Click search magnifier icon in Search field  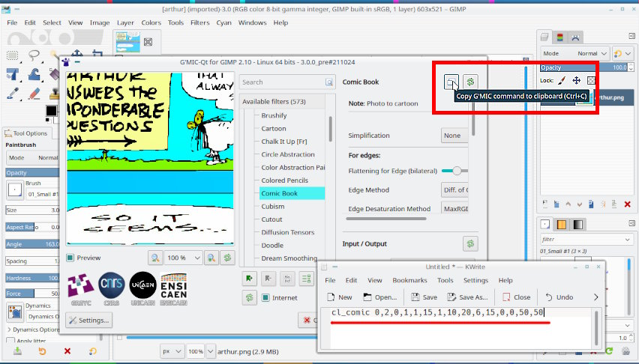[x=328, y=82]
